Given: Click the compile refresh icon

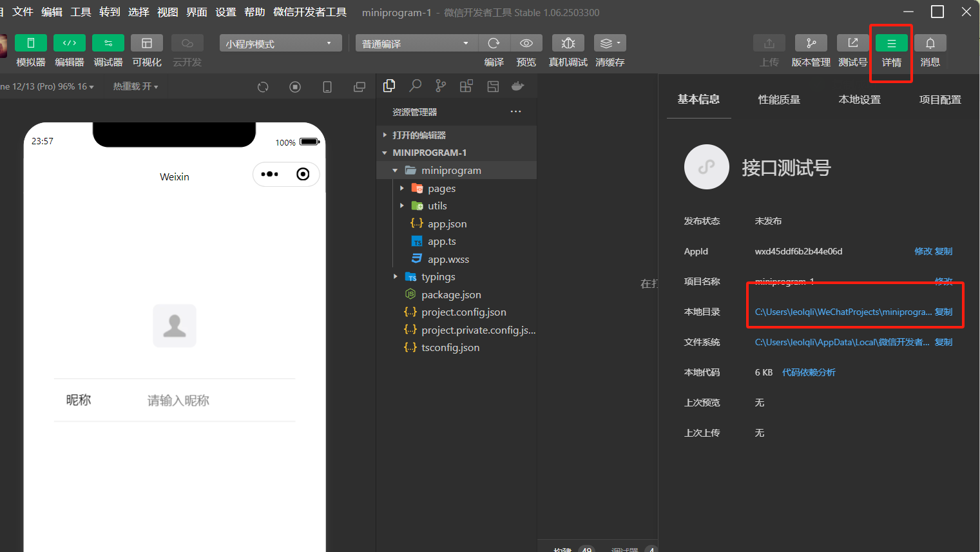Looking at the screenshot, I should [494, 43].
